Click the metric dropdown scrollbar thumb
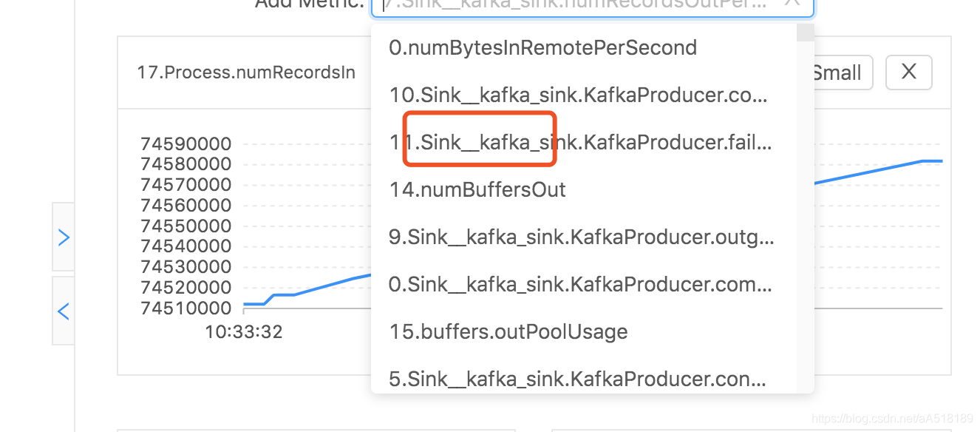The height and width of the screenshot is (432, 980). (x=805, y=33)
